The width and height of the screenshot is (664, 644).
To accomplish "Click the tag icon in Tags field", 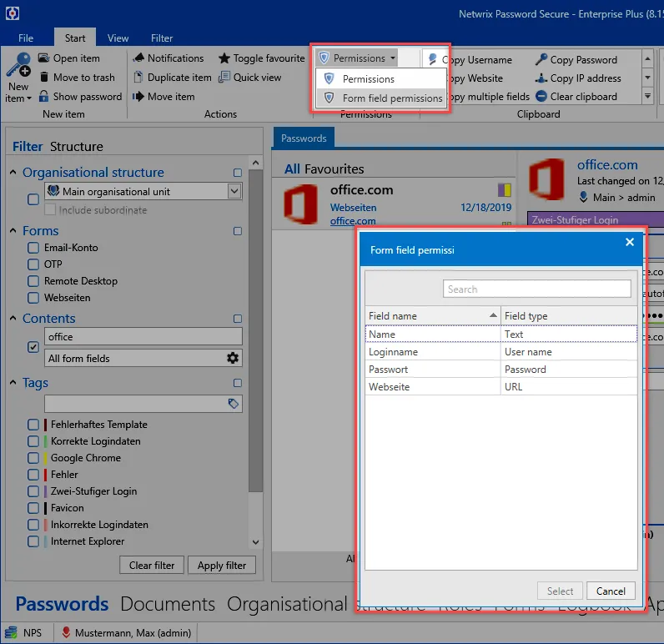I will click(233, 404).
